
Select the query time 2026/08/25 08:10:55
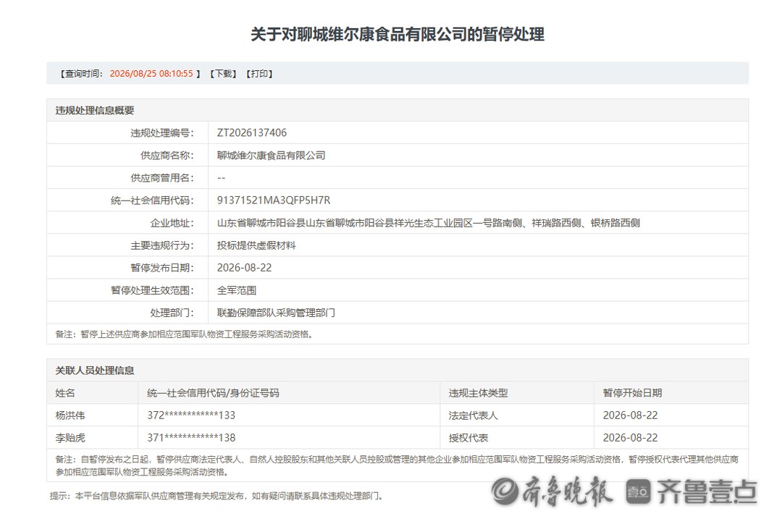coord(151,74)
